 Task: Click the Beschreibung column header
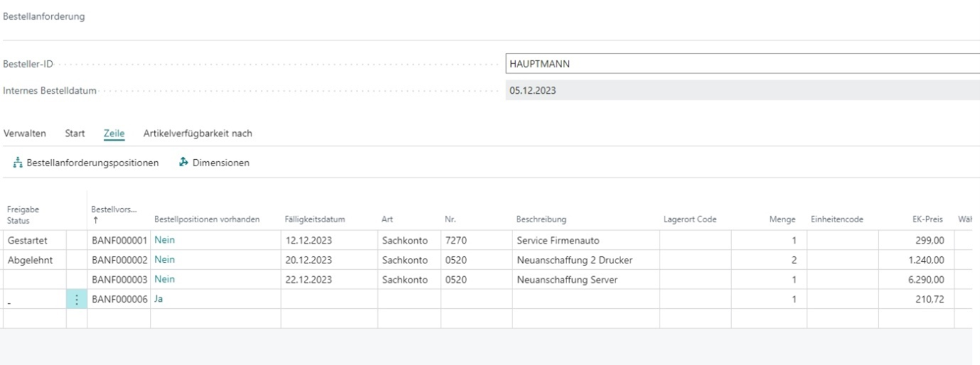coord(541,219)
